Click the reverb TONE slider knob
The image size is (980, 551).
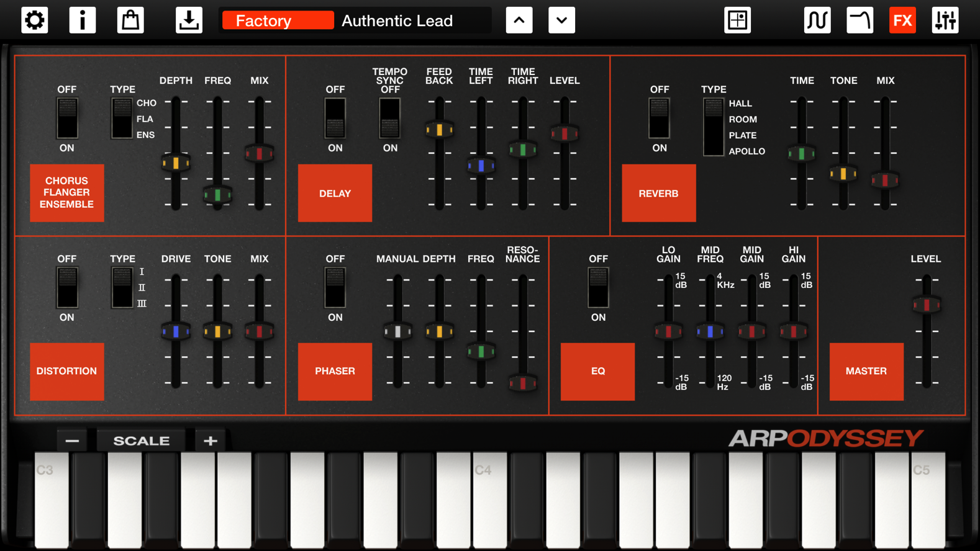[x=843, y=174]
